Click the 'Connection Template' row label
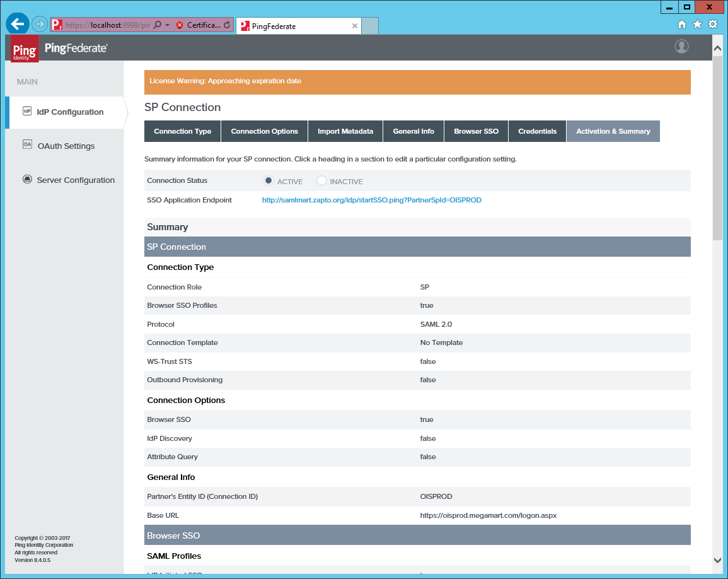 coord(182,342)
